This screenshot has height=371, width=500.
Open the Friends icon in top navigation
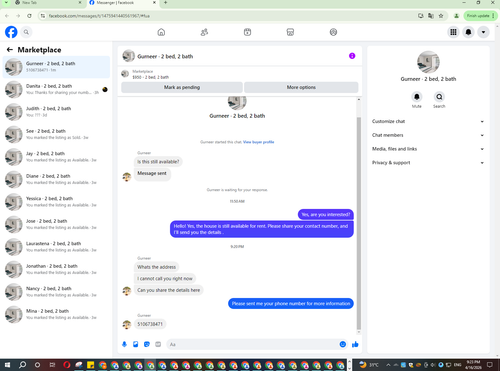204,32
